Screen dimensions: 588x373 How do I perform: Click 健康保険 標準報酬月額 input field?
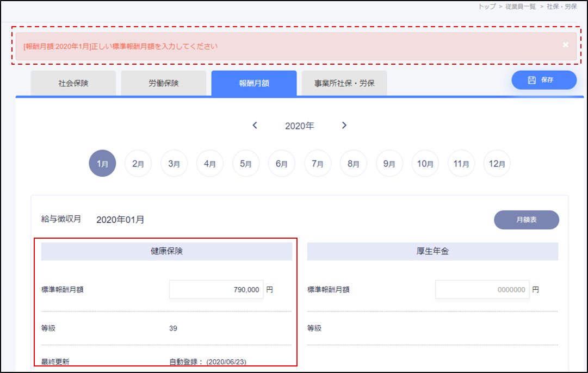pyautogui.click(x=216, y=290)
